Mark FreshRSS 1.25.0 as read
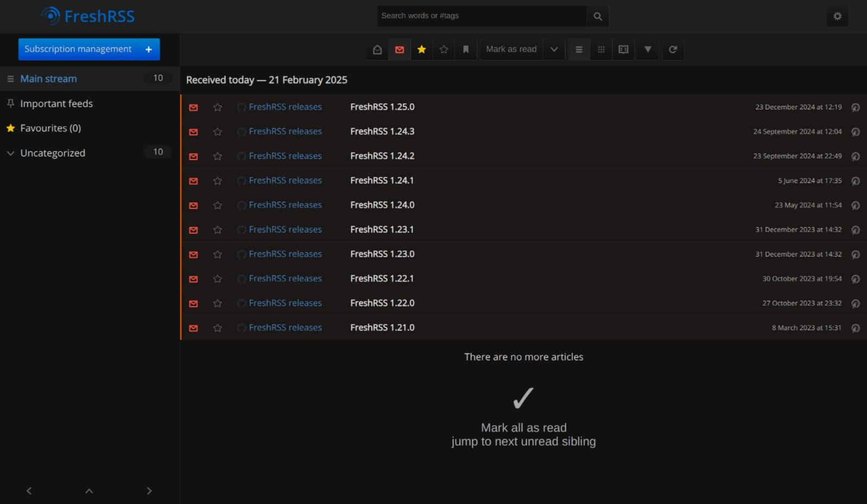 click(x=193, y=107)
